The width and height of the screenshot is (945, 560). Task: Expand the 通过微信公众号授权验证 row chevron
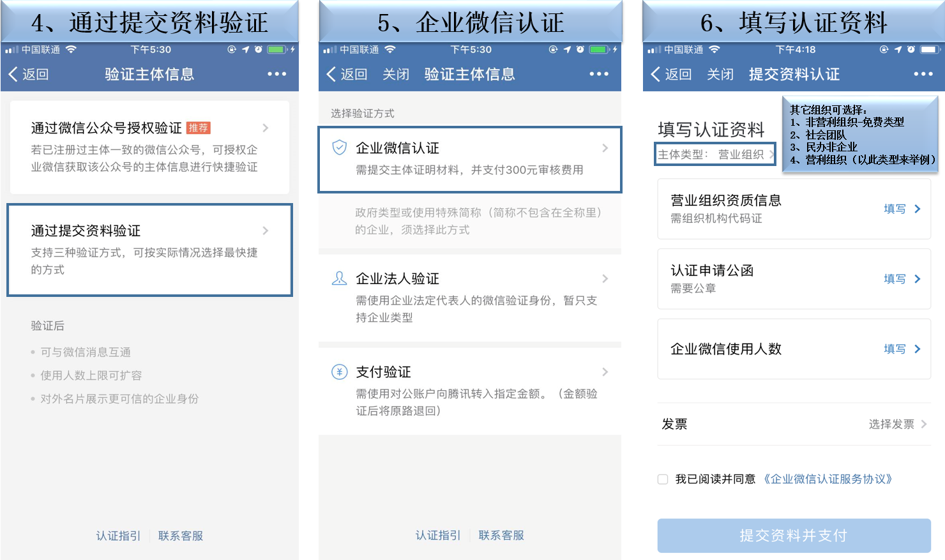[x=266, y=128]
